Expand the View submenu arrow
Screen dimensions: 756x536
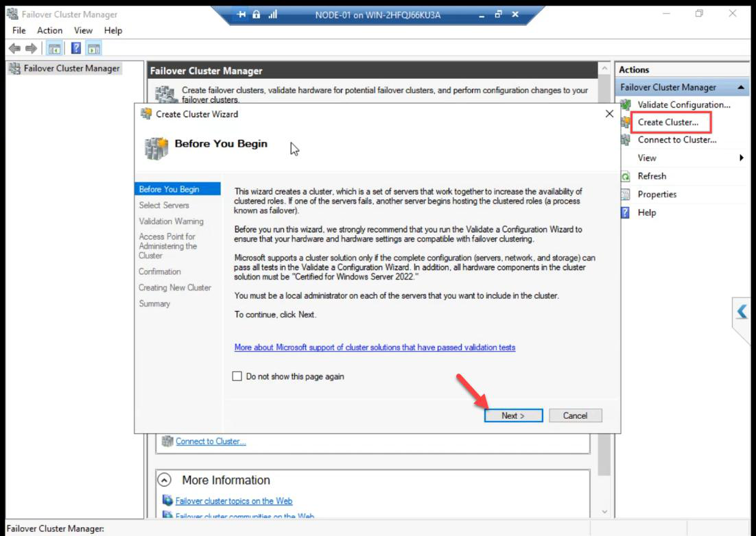pos(742,158)
